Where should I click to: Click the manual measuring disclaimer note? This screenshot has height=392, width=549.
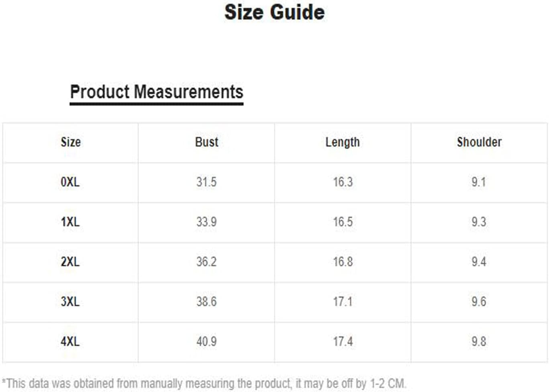tap(204, 383)
